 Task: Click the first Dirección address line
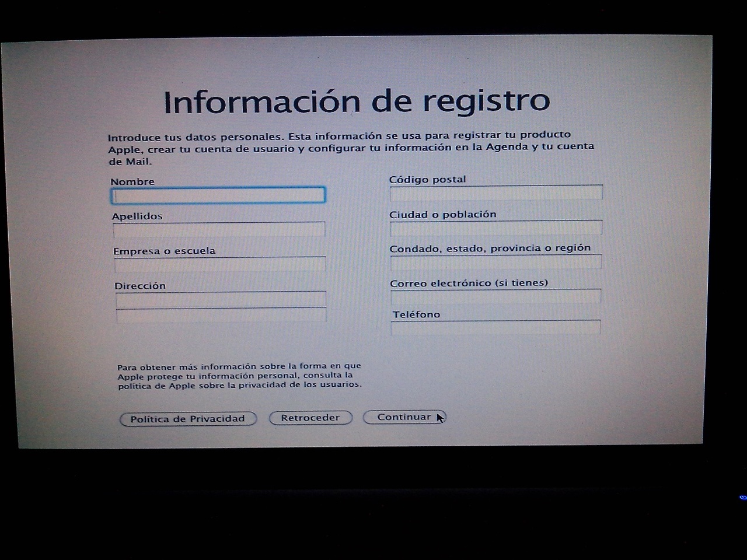tap(221, 300)
